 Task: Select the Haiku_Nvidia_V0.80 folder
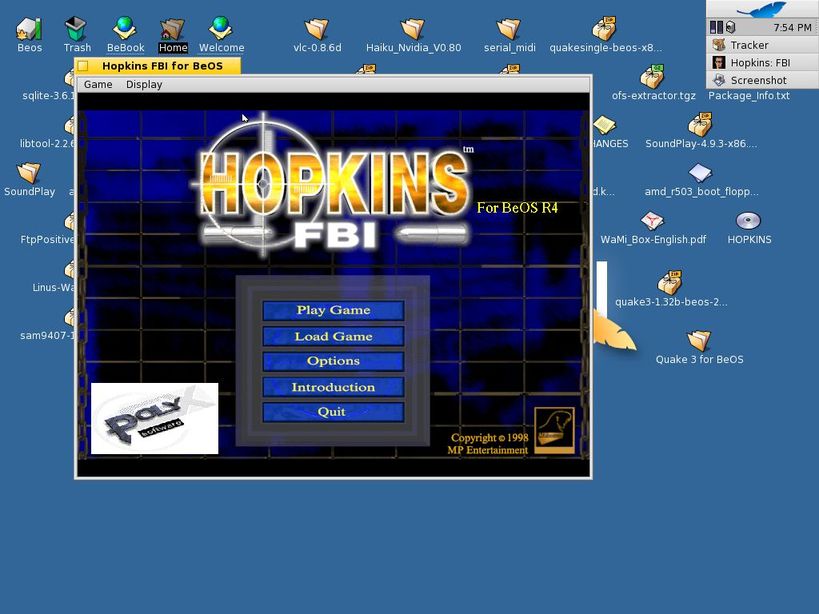point(413,29)
